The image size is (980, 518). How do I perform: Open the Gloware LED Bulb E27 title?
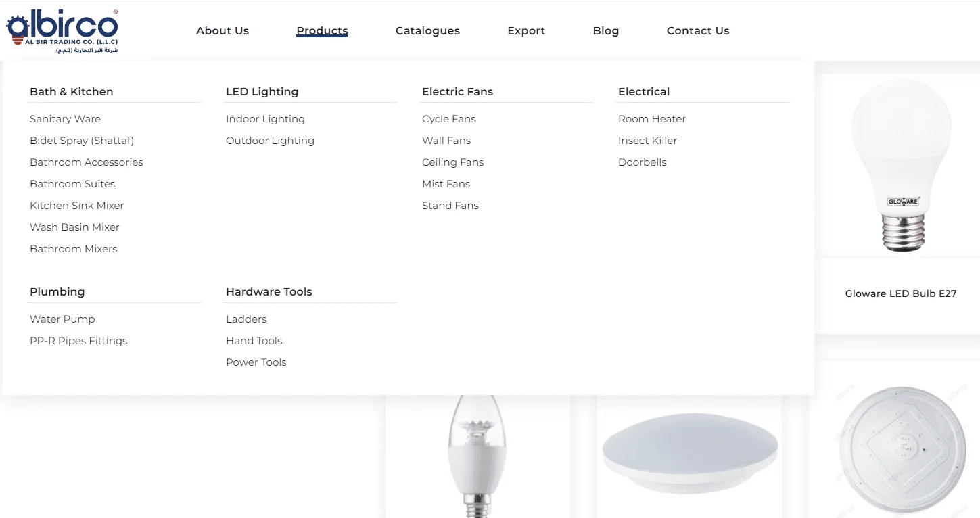[x=901, y=293]
